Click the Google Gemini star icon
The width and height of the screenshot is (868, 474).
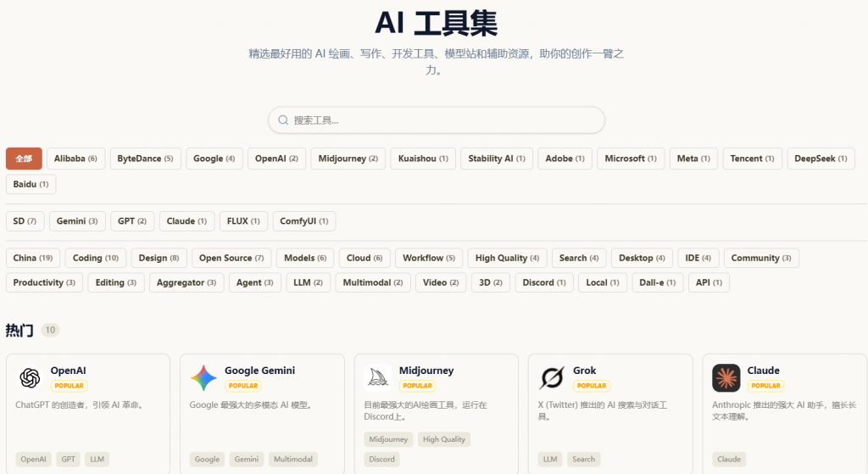pyautogui.click(x=203, y=378)
